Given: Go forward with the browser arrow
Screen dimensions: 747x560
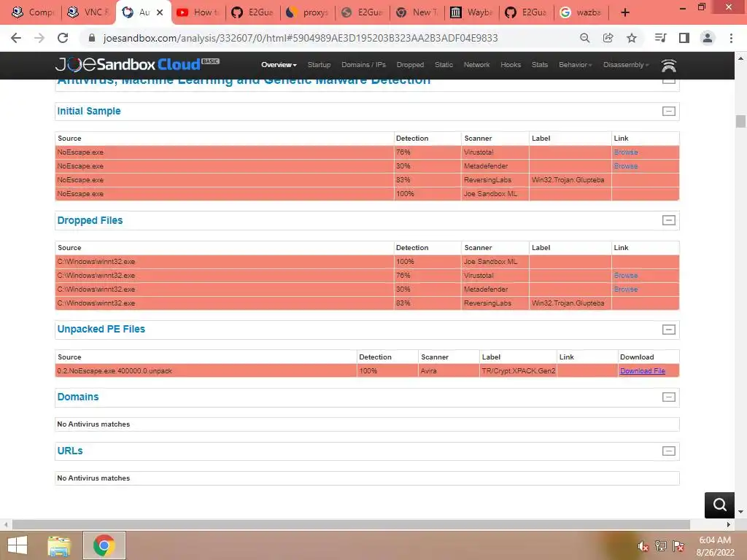Looking at the screenshot, I should point(39,38).
